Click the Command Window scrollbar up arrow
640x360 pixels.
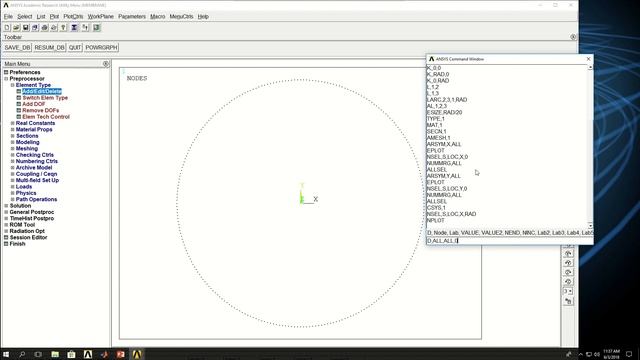click(x=590, y=67)
